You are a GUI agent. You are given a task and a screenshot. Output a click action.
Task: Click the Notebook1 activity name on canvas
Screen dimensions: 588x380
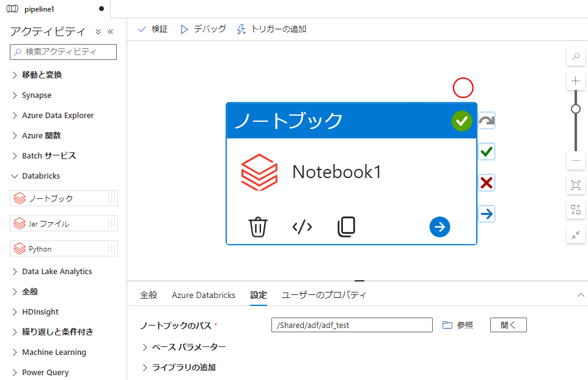[x=337, y=172]
